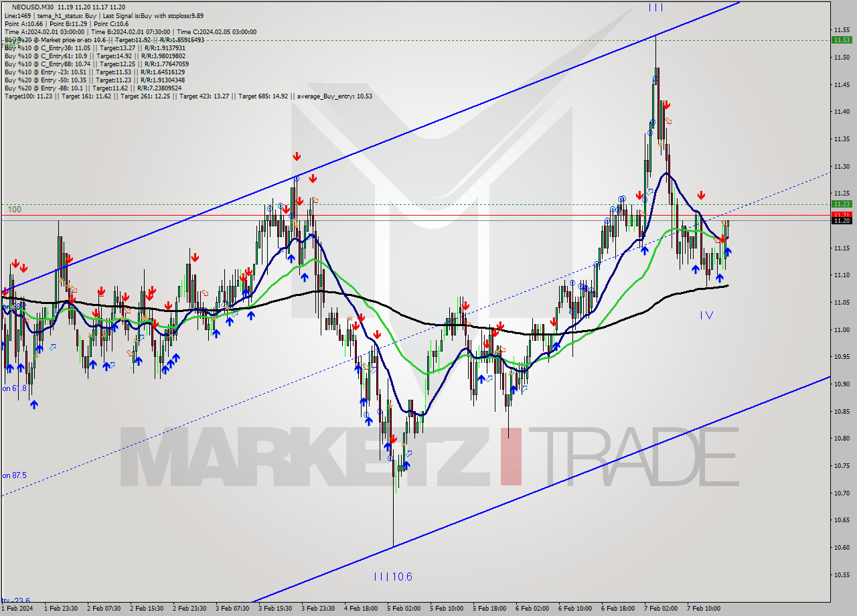
Task: Click the '5 Feb 02:00' time axis label
Action: 404,609
